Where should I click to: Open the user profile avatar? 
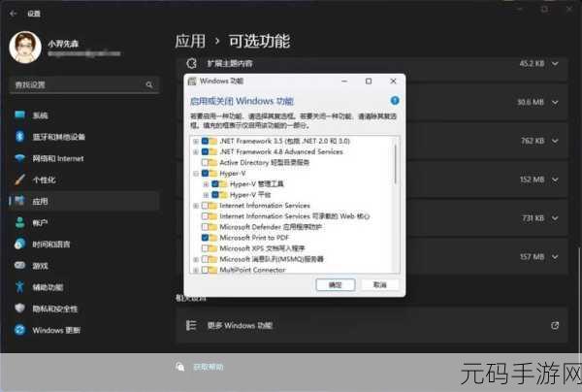click(x=25, y=48)
